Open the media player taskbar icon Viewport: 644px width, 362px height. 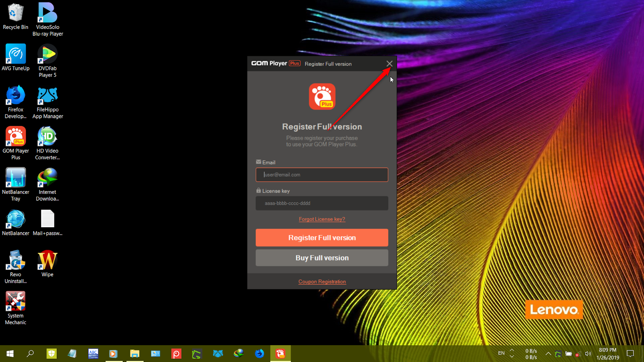(114, 354)
